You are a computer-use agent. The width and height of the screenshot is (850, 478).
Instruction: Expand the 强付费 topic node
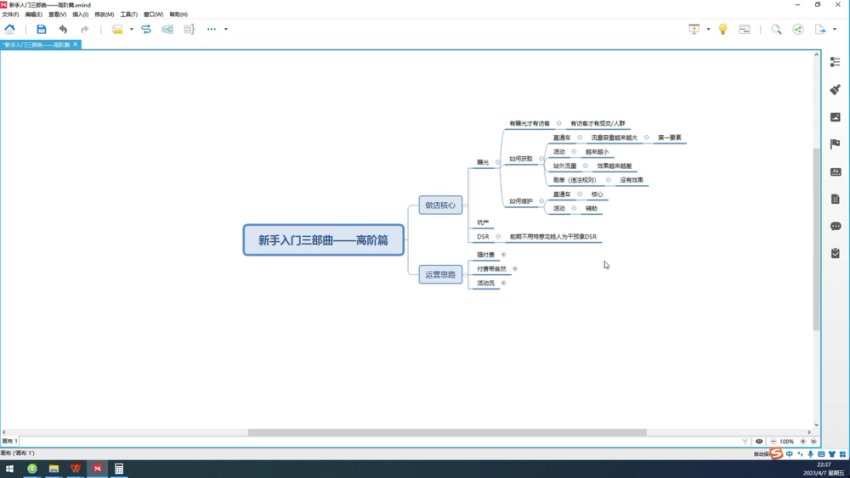tap(503, 255)
